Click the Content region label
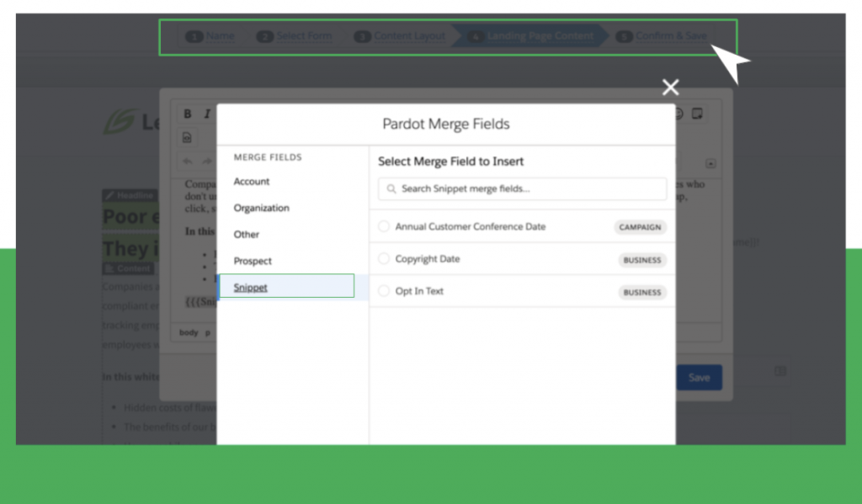The image size is (862, 504). 128,268
